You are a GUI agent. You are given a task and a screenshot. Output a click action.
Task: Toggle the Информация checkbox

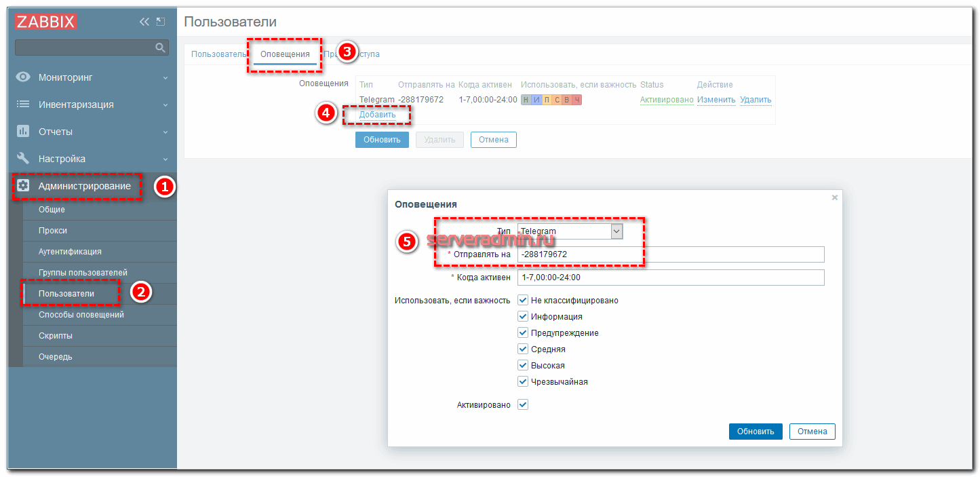coord(523,316)
